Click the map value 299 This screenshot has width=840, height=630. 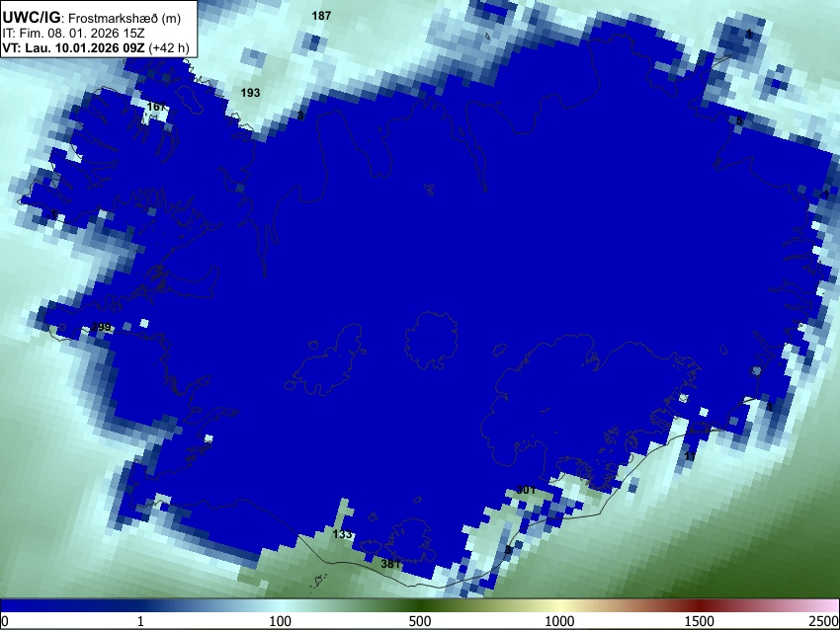coord(101,327)
